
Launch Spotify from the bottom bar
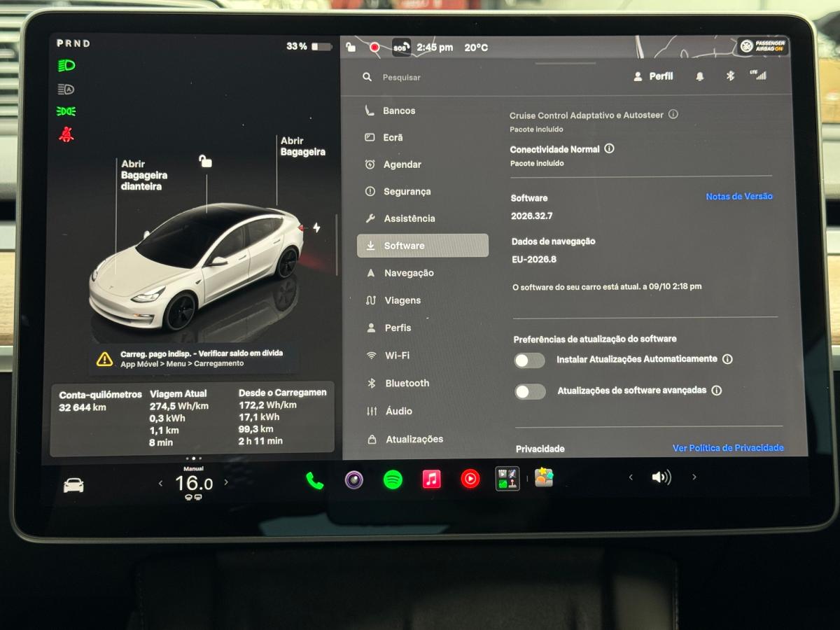pos(393,479)
